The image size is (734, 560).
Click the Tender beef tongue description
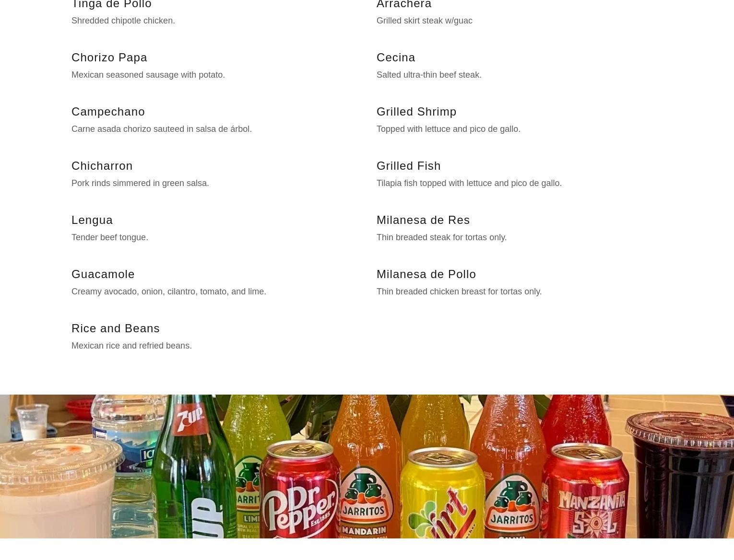pos(110,237)
